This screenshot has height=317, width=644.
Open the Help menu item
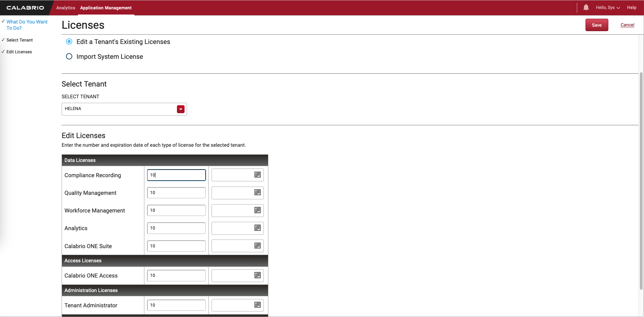pos(632,8)
